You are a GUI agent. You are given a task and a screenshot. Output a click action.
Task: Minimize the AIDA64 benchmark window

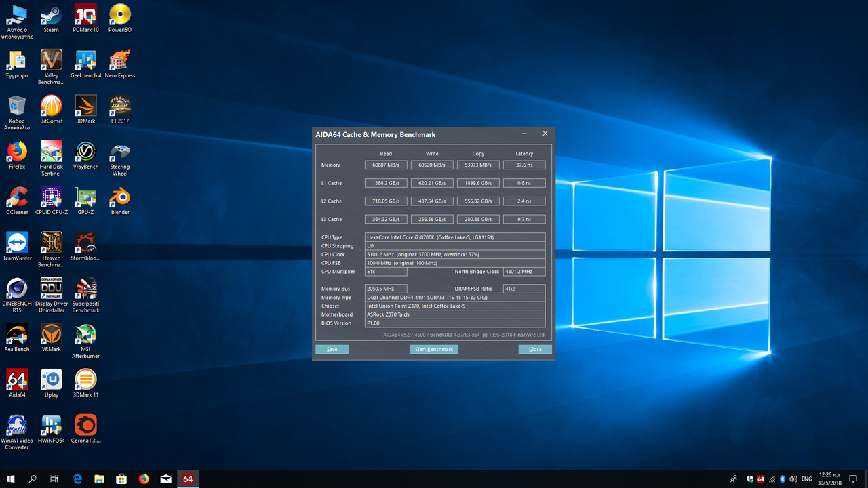pyautogui.click(x=525, y=134)
